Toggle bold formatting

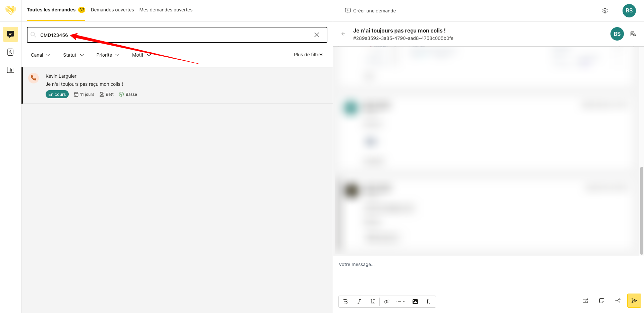click(x=345, y=302)
